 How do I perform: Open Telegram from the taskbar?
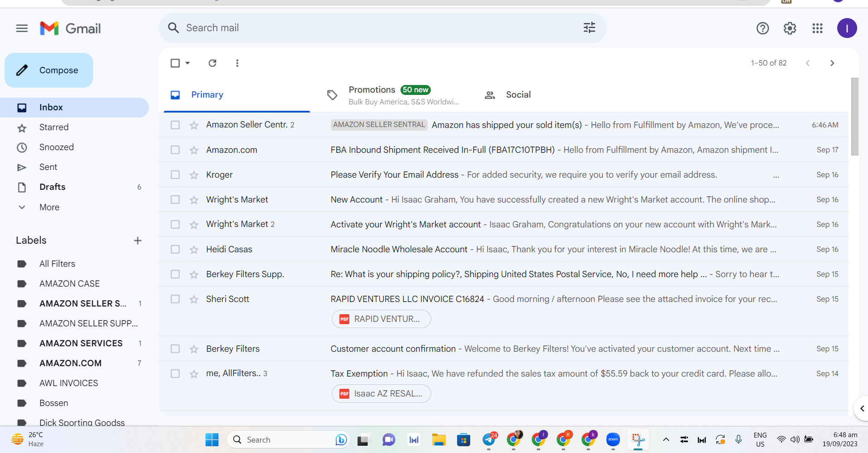pos(489,439)
